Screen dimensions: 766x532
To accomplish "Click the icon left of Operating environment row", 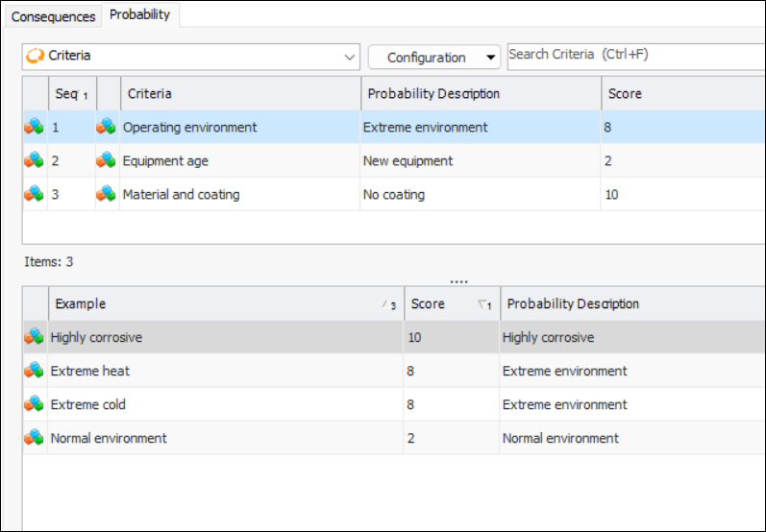I will coord(35,127).
